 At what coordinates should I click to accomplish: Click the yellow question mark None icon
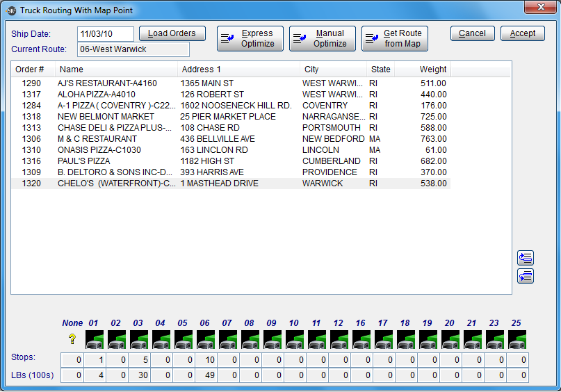(x=72, y=340)
